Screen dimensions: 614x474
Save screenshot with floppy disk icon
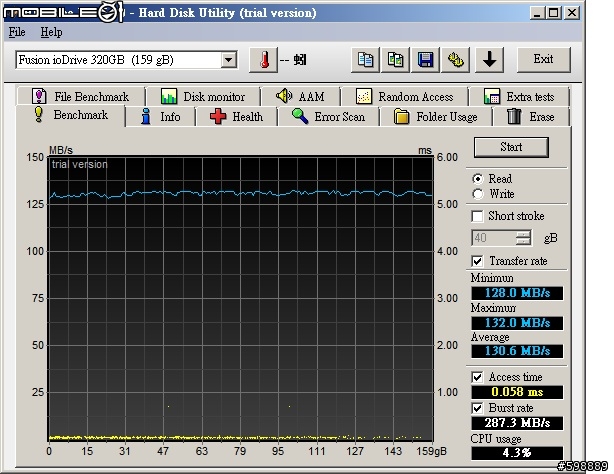point(425,60)
